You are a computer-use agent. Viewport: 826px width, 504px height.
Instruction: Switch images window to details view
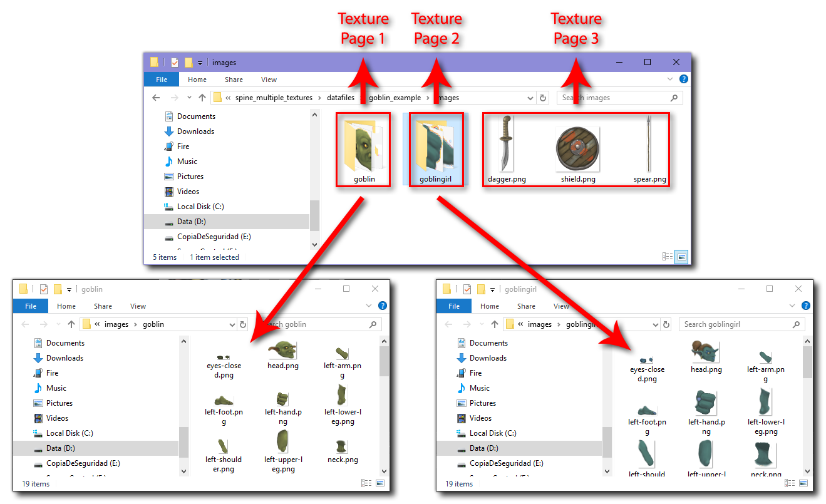point(668,257)
